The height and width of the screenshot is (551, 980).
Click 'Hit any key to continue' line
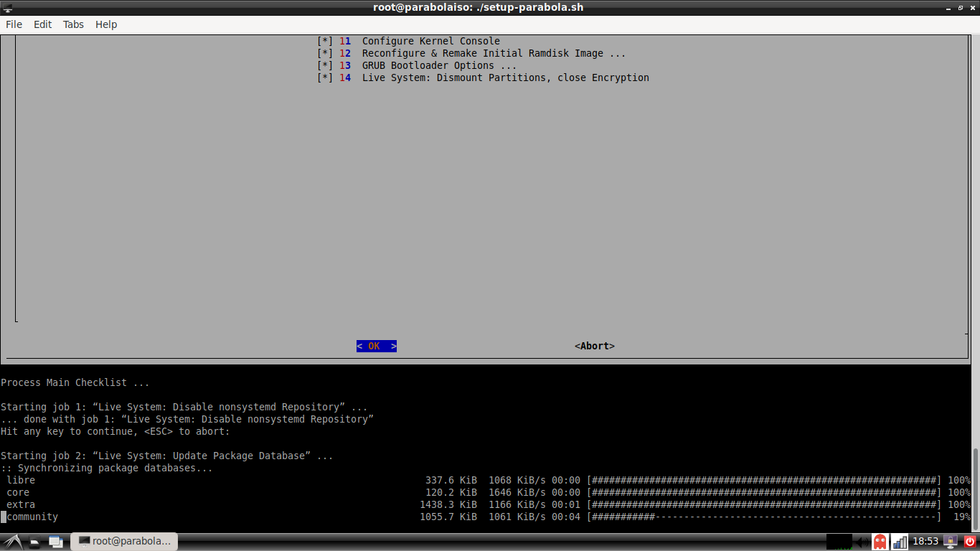click(x=116, y=431)
